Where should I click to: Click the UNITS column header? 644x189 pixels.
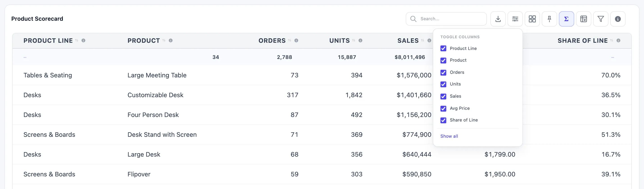[339, 40]
